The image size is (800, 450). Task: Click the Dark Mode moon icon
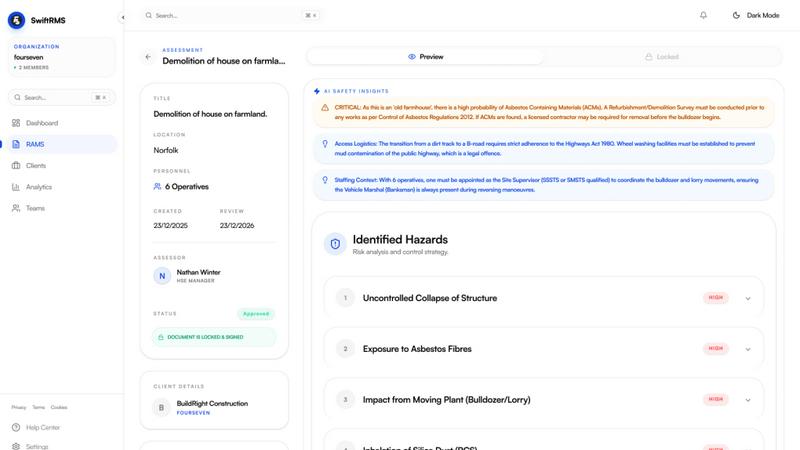pos(736,15)
